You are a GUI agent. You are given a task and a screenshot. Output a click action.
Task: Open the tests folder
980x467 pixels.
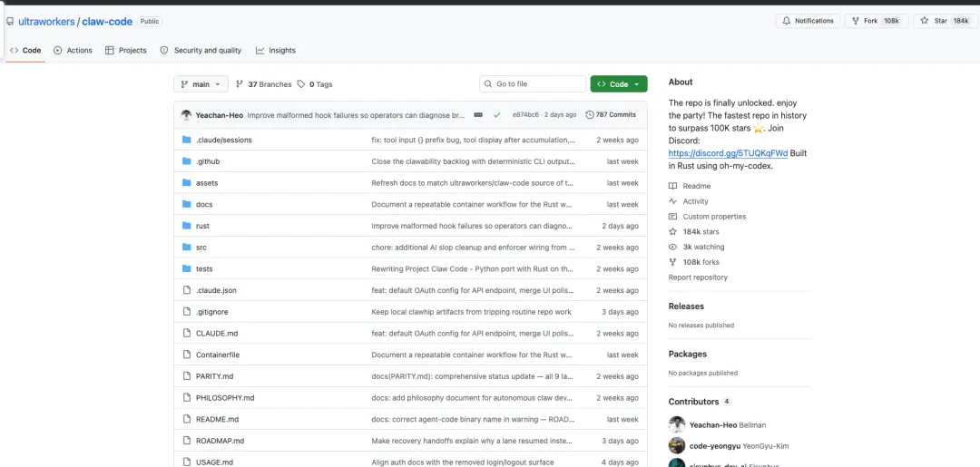click(204, 269)
